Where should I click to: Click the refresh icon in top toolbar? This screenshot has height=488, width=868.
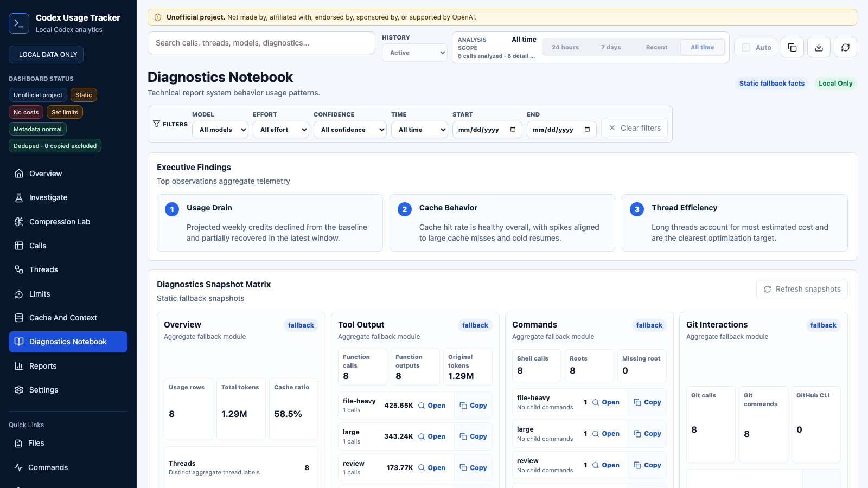845,47
